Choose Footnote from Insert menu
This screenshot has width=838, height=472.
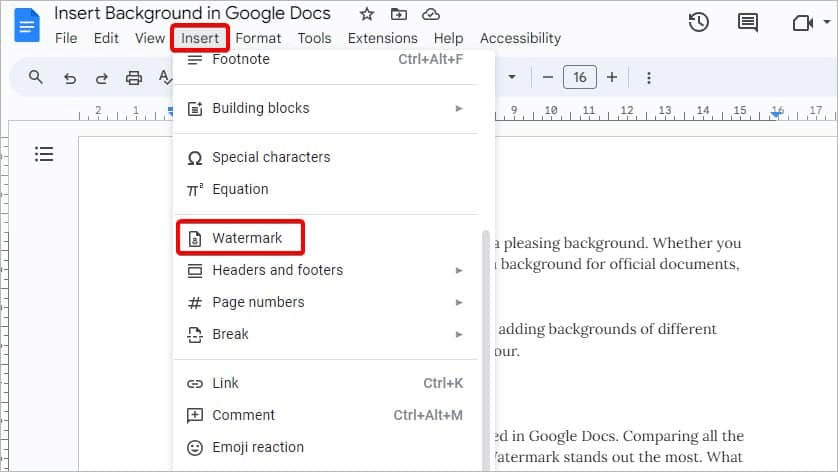pos(326,59)
